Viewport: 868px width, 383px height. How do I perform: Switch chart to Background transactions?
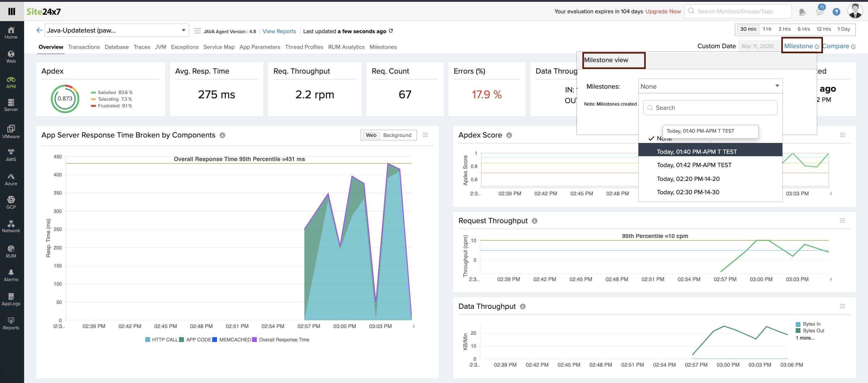397,135
